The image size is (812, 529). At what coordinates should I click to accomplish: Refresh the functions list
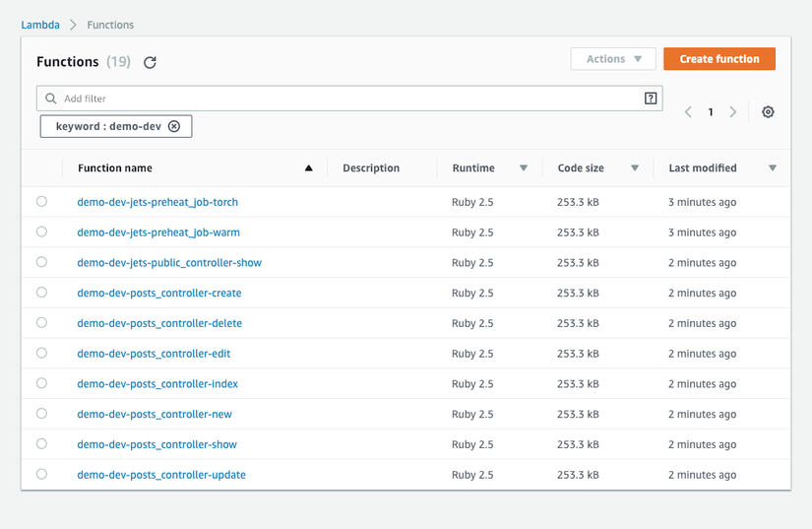150,62
